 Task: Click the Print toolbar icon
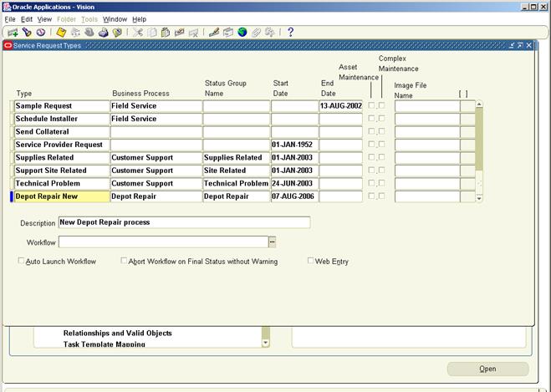(x=103, y=33)
